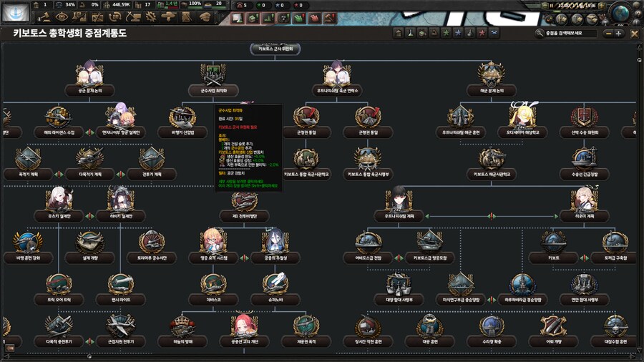Zoom out focus tree with minus button
This screenshot has height=362, width=644.
coord(608,33)
